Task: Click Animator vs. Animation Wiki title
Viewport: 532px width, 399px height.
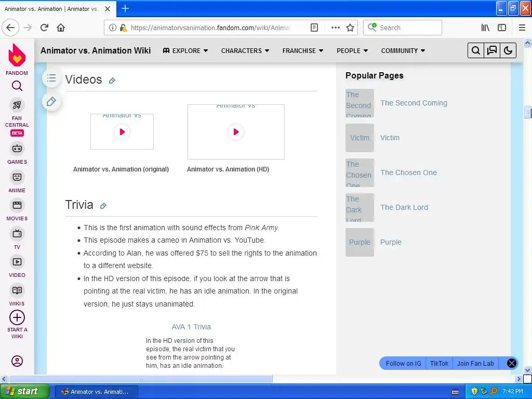Action: (x=96, y=50)
